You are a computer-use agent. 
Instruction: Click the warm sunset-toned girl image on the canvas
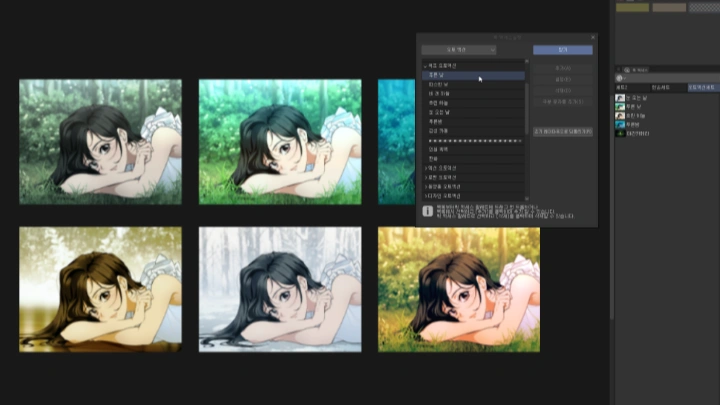(459, 290)
